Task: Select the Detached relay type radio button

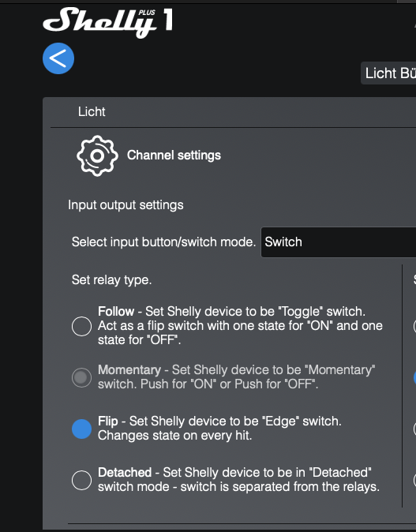Action: point(81,480)
